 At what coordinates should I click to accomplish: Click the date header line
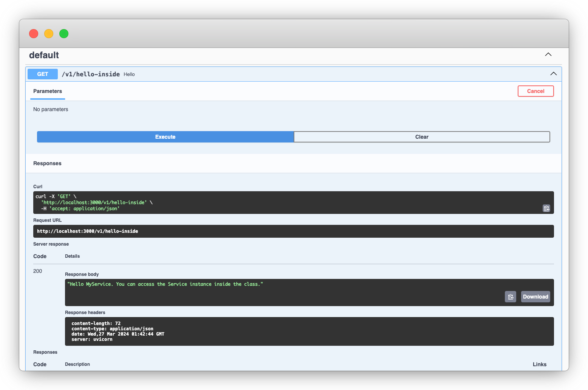(x=118, y=334)
